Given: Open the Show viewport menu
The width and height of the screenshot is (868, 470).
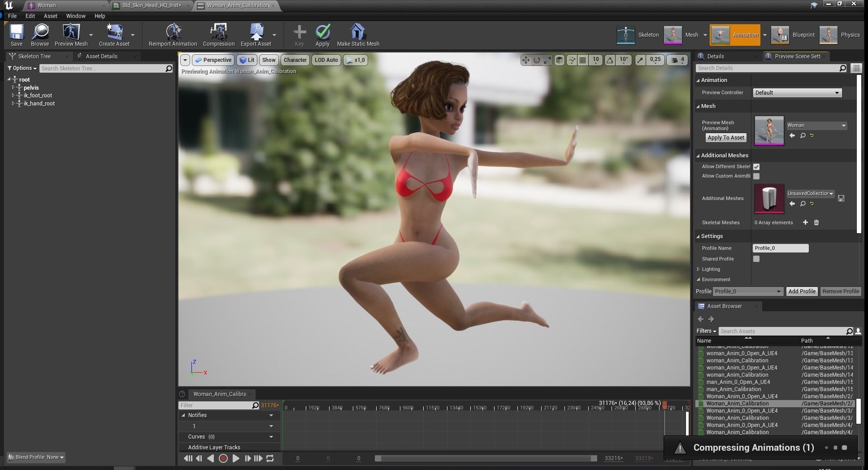Looking at the screenshot, I should point(269,60).
